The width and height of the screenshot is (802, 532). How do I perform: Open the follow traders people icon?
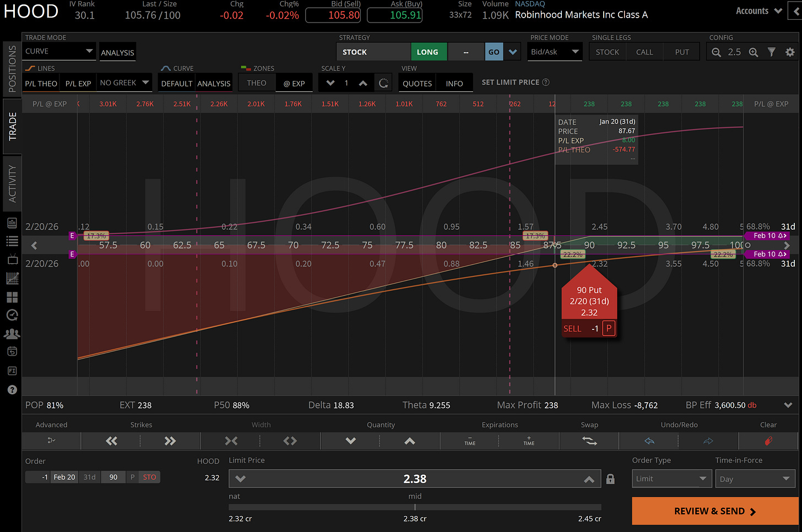click(12, 334)
